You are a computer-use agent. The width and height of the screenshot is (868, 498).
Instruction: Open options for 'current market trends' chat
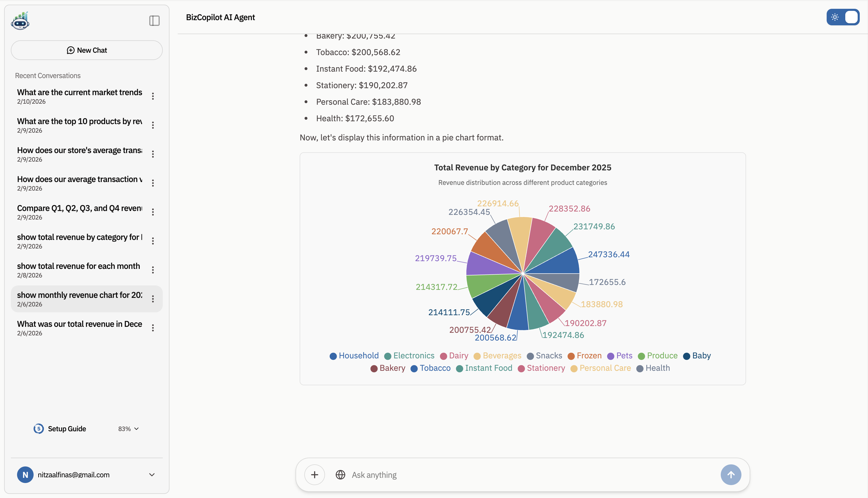click(x=153, y=96)
